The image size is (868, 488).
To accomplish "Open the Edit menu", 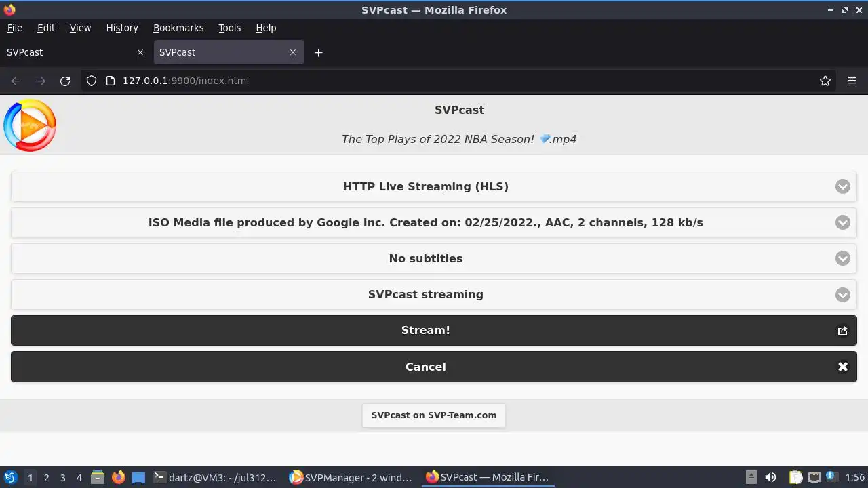I will click(x=46, y=28).
